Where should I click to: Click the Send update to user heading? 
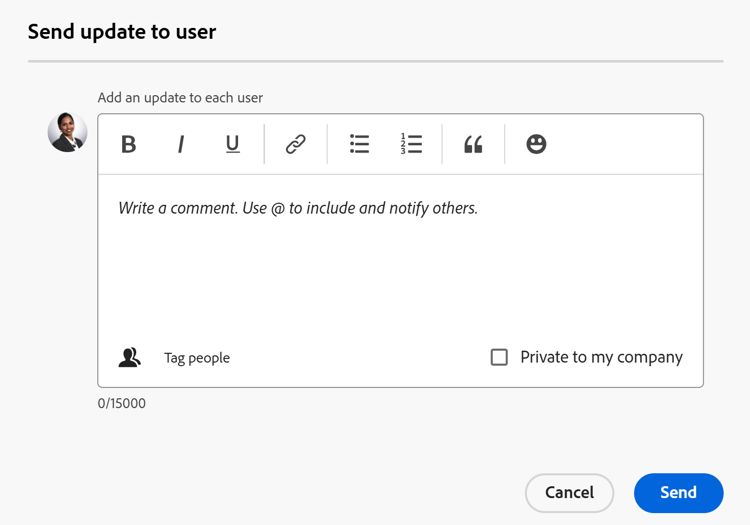click(x=122, y=31)
